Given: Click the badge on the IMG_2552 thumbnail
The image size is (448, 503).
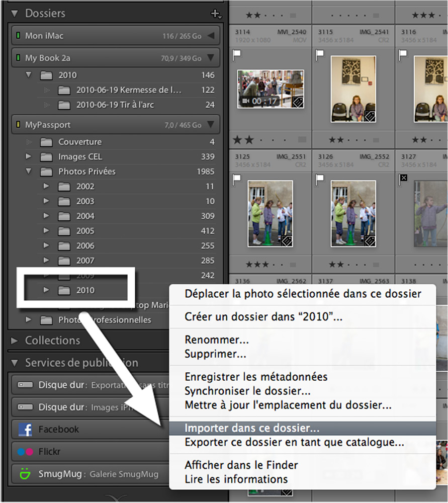Looking at the screenshot, I should coord(370,241).
